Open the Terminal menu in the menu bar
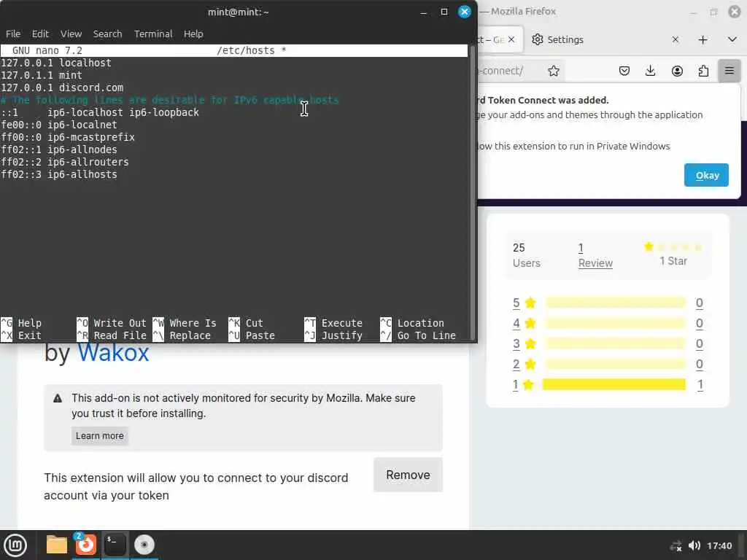 pyautogui.click(x=153, y=34)
